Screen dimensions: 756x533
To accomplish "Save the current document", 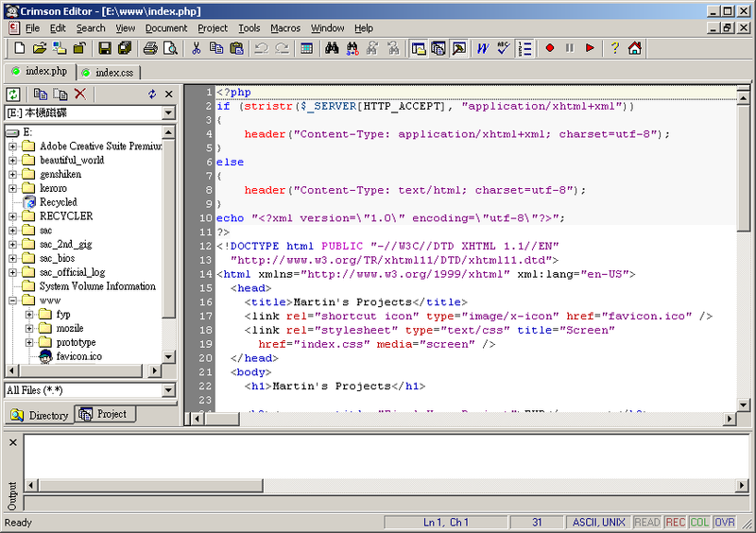I will point(105,48).
